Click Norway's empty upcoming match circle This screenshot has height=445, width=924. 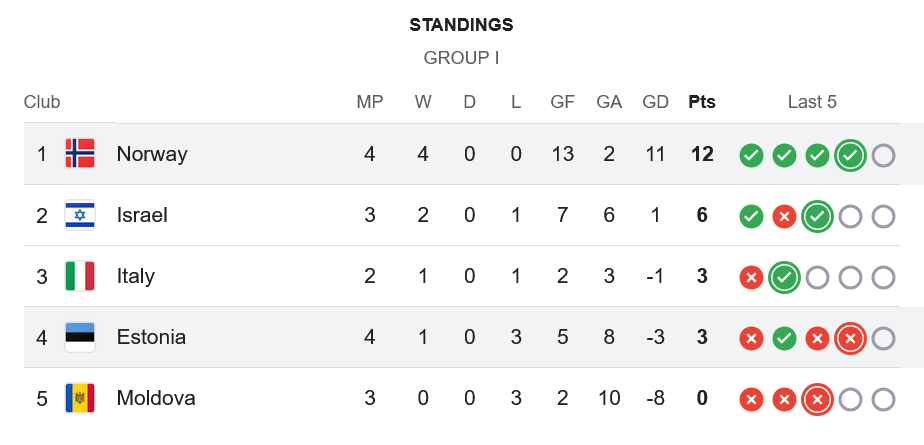click(883, 155)
